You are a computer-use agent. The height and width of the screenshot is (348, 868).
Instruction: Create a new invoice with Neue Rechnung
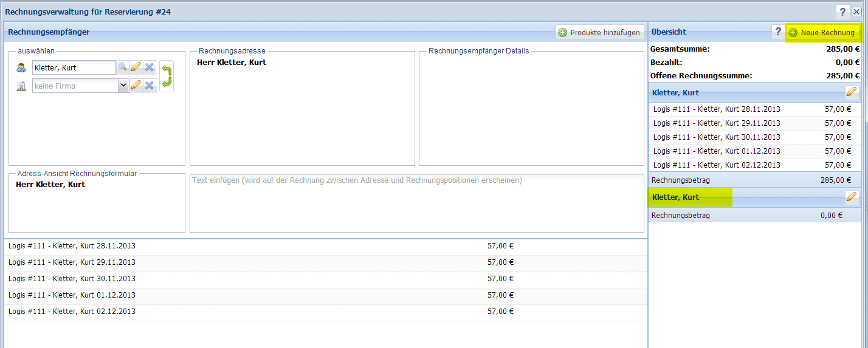(x=822, y=32)
